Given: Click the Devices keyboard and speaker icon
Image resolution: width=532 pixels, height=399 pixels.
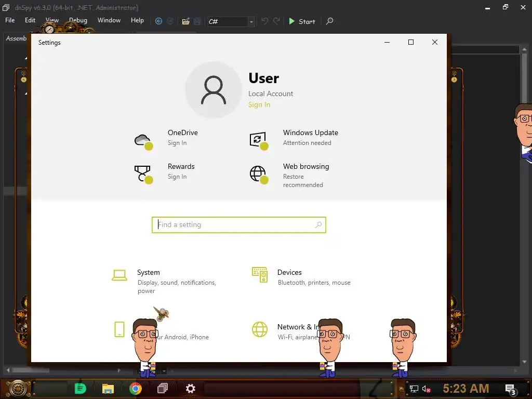Looking at the screenshot, I should pos(260,275).
